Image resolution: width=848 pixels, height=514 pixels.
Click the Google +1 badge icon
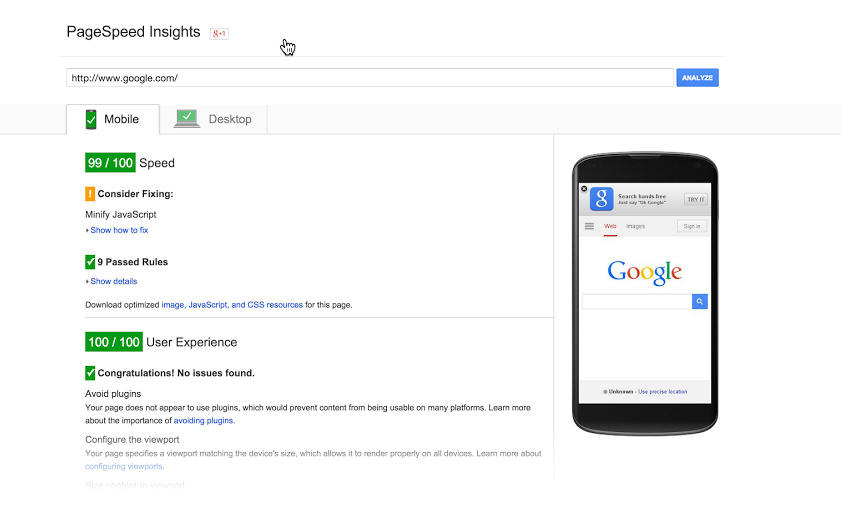[x=219, y=34]
